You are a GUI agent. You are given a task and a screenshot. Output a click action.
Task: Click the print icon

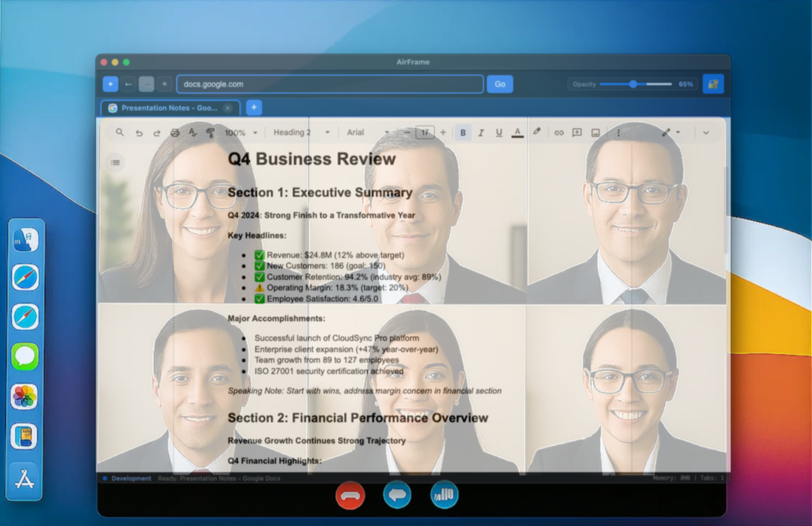175,132
